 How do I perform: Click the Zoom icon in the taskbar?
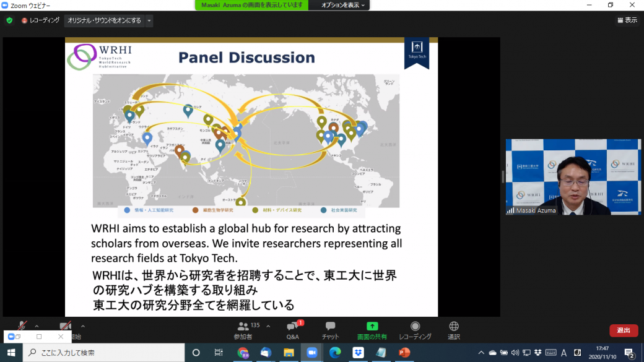[x=311, y=353]
